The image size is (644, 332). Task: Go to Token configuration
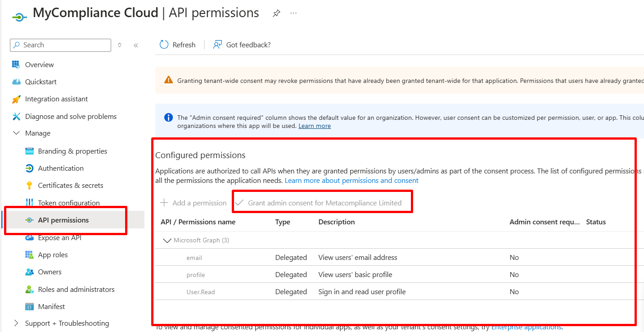point(69,203)
